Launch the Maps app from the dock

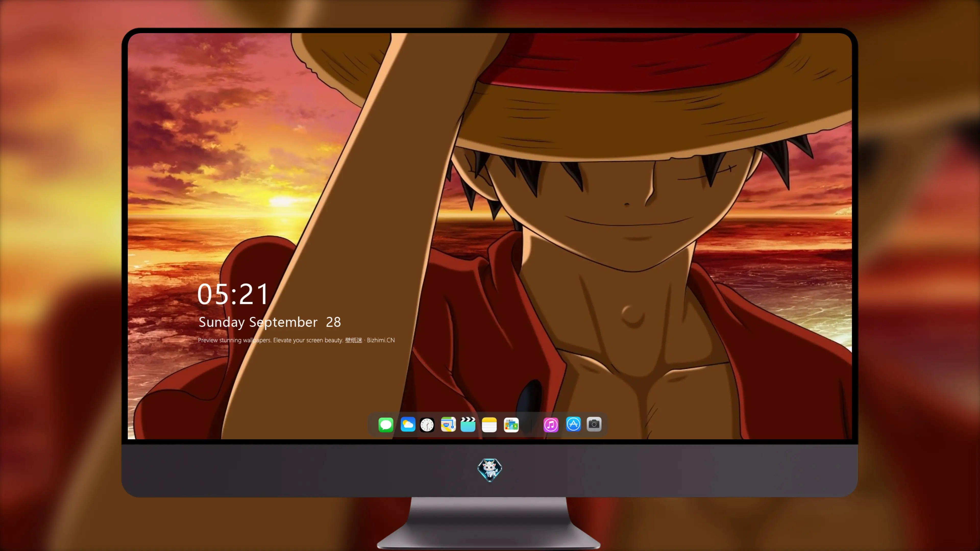(448, 424)
